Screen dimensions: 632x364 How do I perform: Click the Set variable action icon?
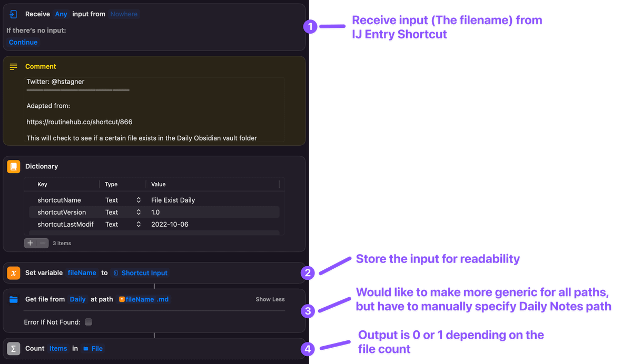(x=14, y=273)
